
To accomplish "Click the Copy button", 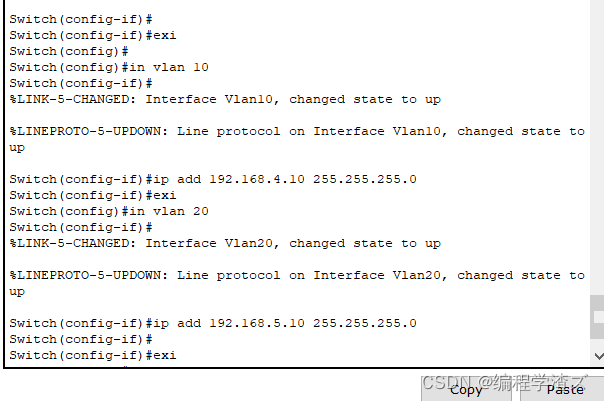I will 466,389.
